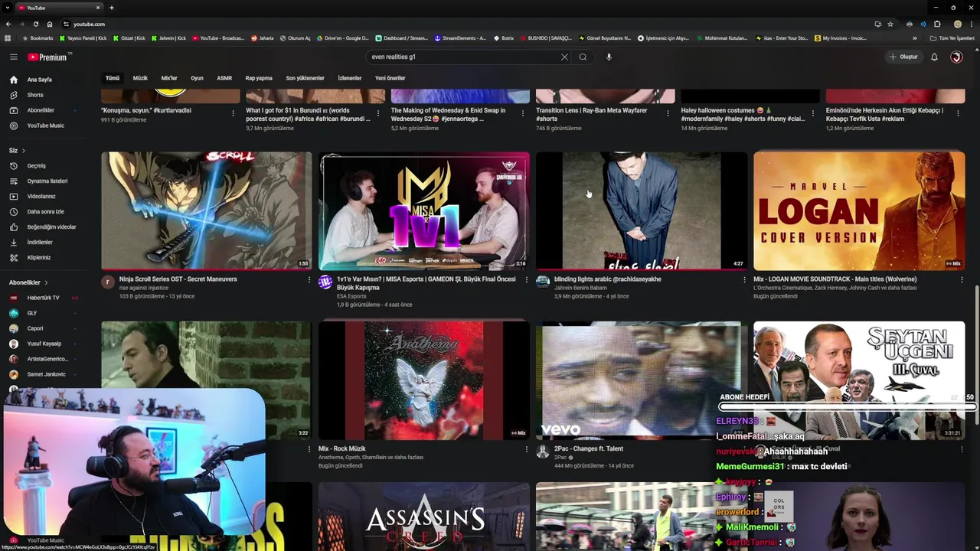Open Shorts in sidebar
Screen dimensions: 980x551
(34, 95)
